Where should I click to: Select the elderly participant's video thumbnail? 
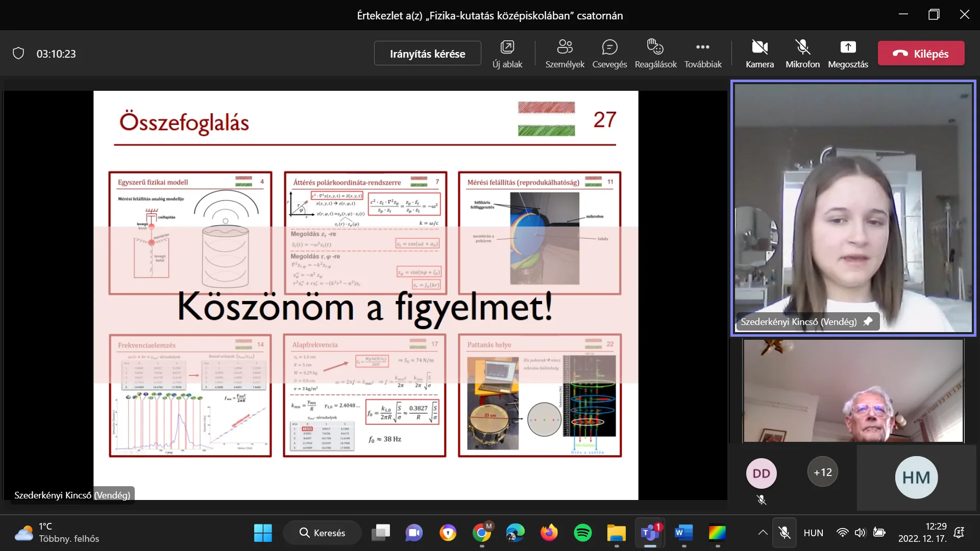853,390
